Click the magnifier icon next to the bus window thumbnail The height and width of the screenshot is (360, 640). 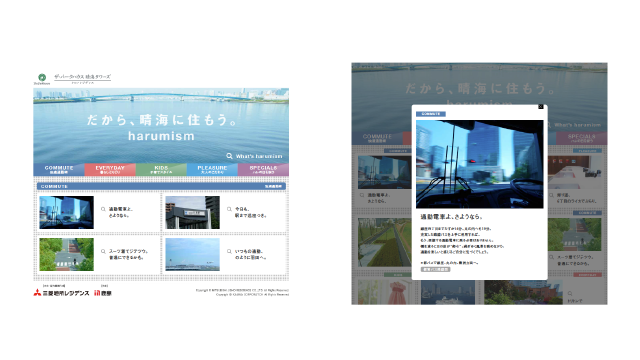tap(103, 209)
